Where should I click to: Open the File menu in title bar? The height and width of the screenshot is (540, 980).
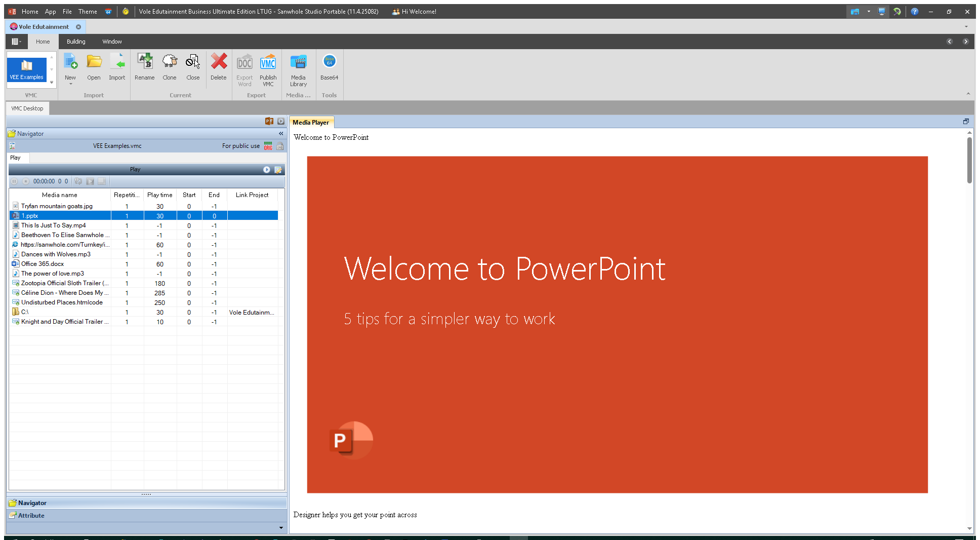pos(67,11)
